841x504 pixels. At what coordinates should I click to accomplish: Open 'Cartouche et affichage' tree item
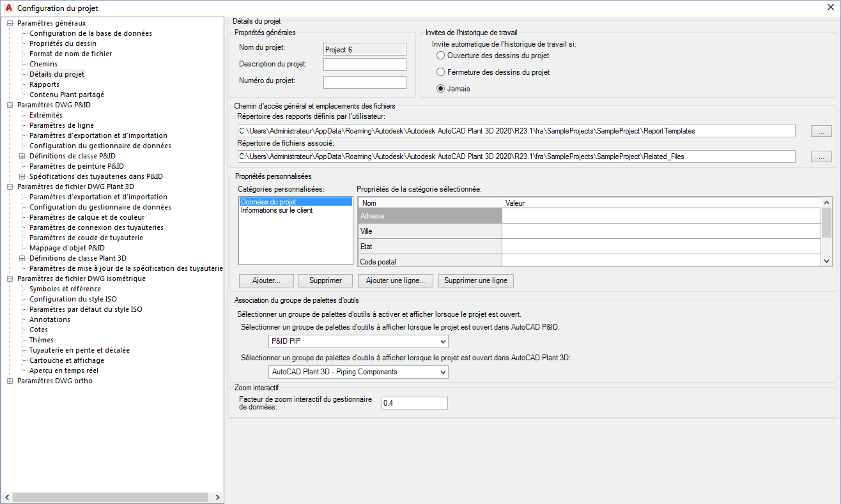(x=67, y=360)
